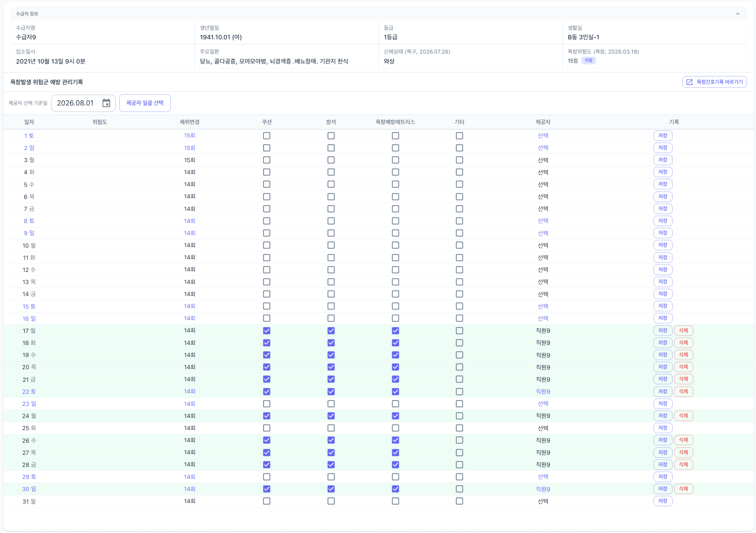
Task: Uncheck 방석 checkbox for 24 월
Action: coord(331,416)
